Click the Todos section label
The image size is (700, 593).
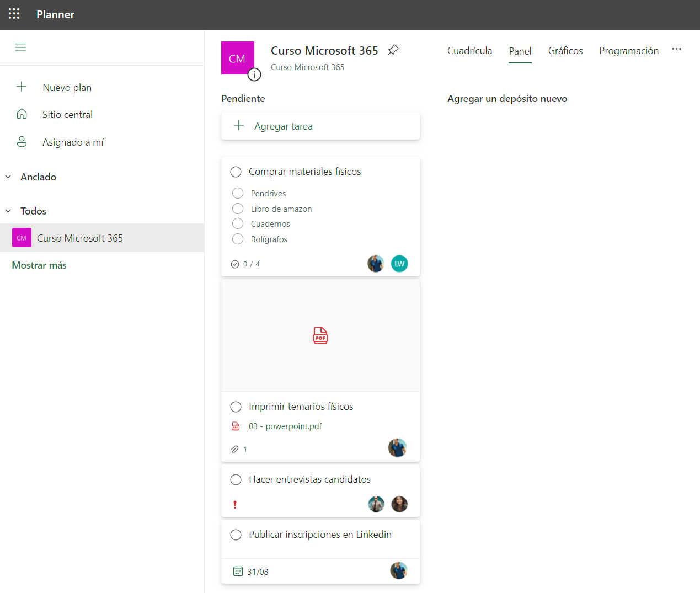(34, 211)
